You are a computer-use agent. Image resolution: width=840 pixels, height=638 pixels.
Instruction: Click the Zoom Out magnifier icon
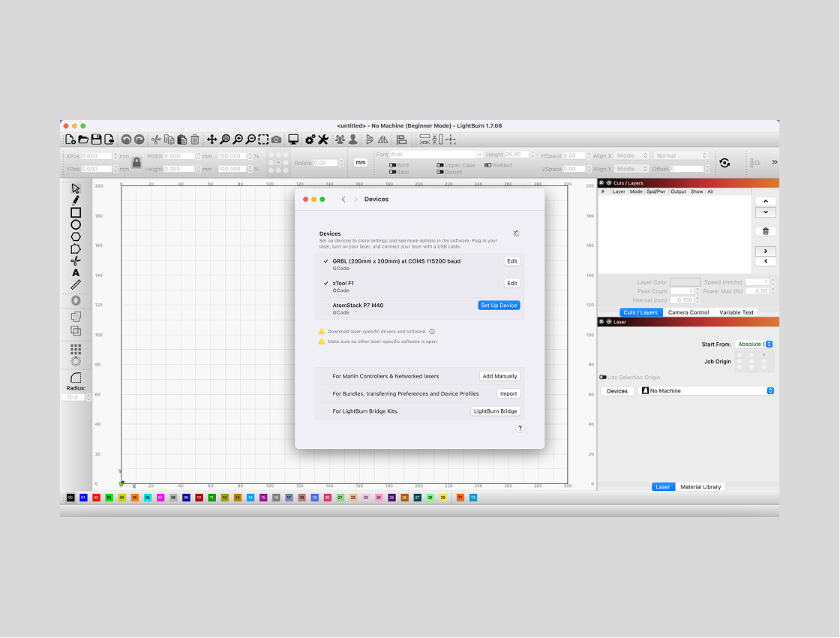(x=250, y=140)
